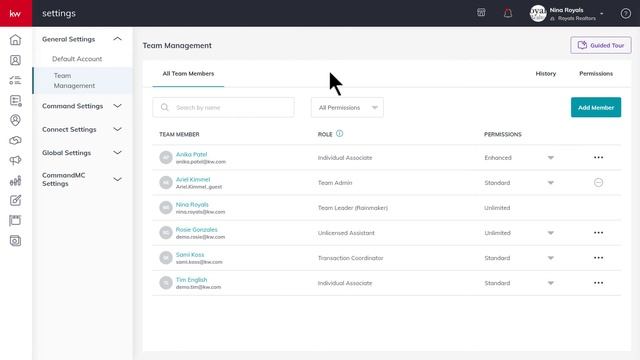The height and width of the screenshot is (360, 640).
Task: Open the profile circle icon in sidebar
Action: pos(15,120)
